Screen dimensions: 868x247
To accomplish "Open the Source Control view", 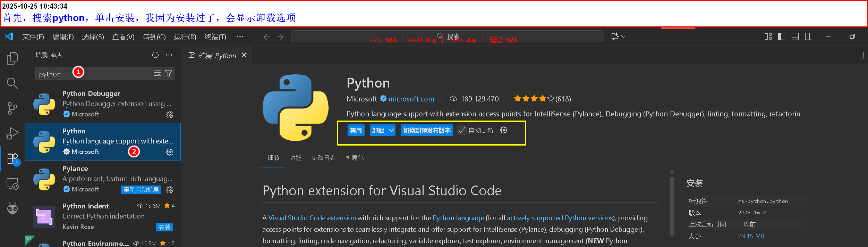I will (12, 108).
